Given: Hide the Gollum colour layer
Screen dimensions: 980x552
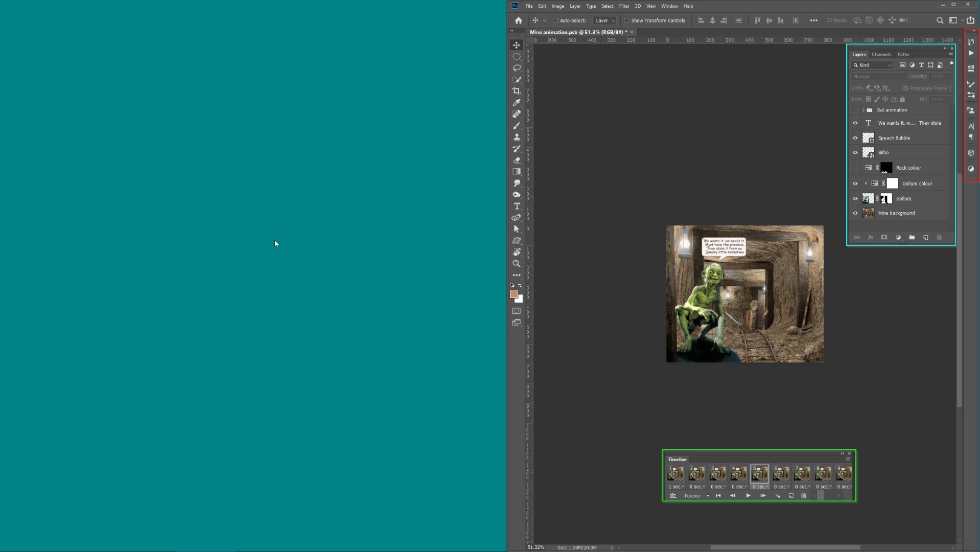Looking at the screenshot, I should pos(855,183).
